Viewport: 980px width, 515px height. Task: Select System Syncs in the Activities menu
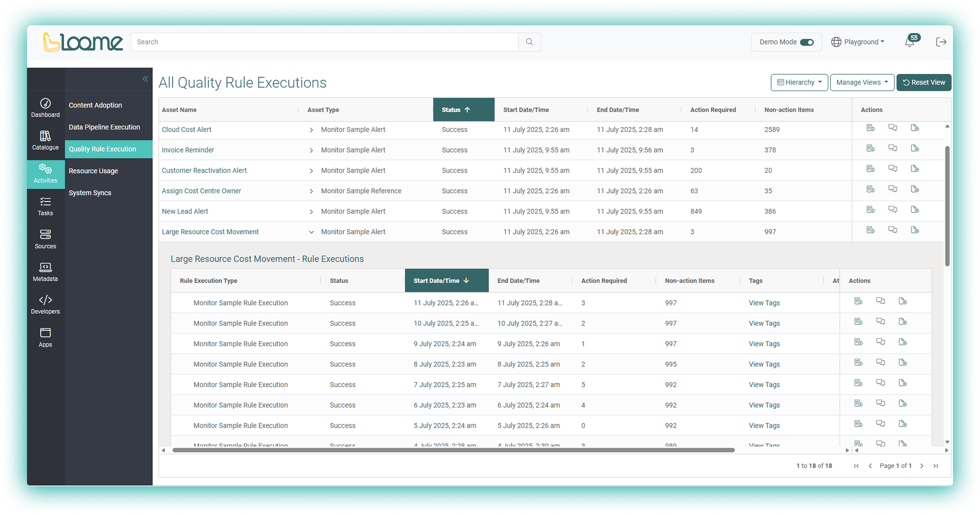[90, 193]
